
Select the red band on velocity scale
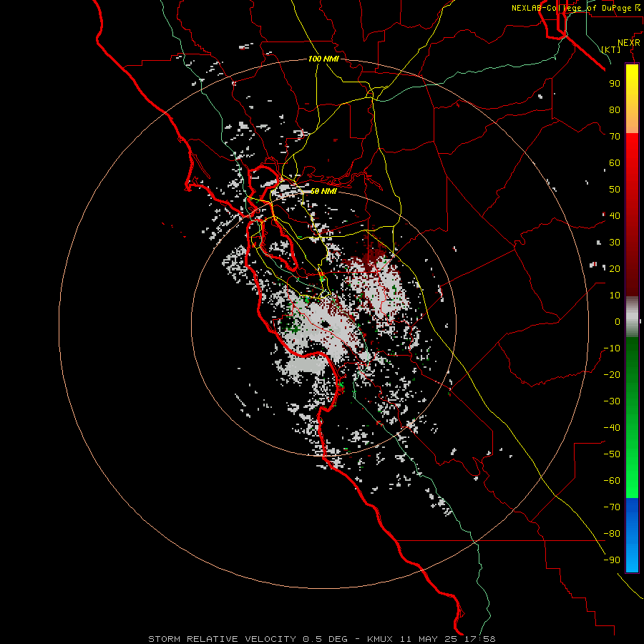coord(632,215)
